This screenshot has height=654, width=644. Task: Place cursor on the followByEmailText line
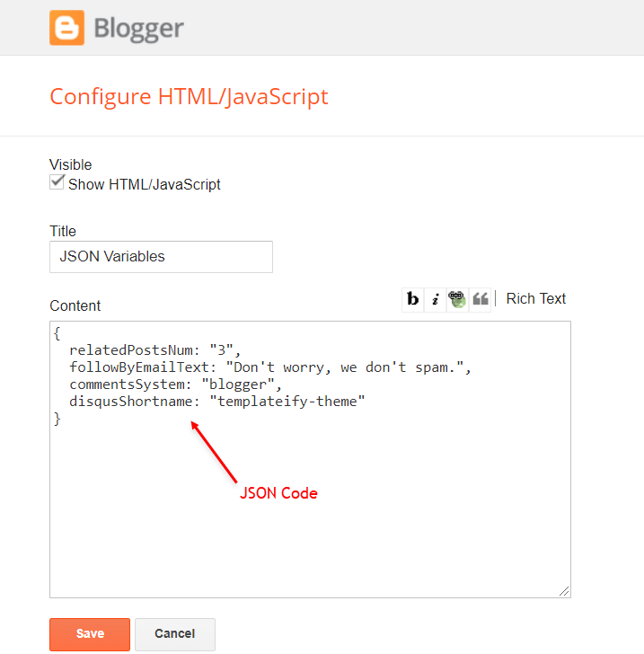click(x=269, y=367)
